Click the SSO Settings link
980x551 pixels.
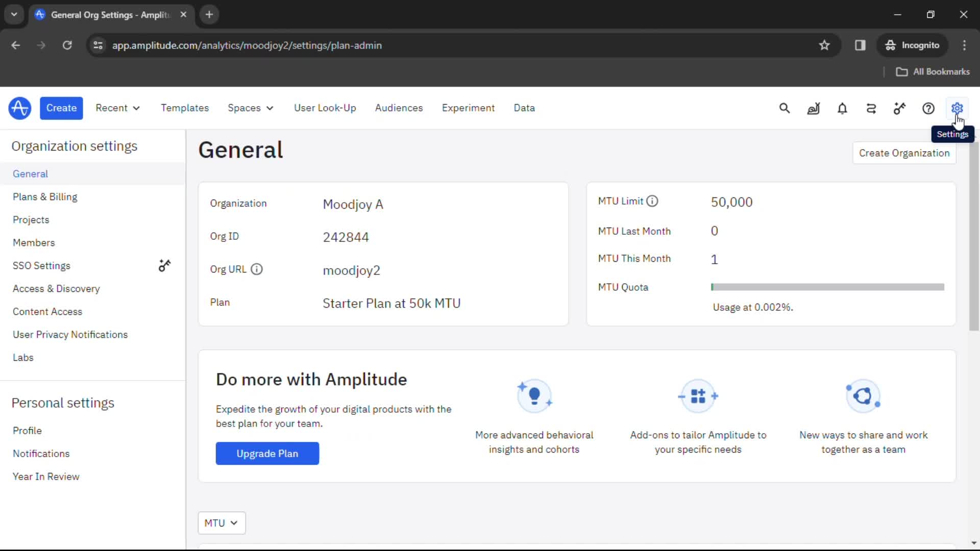(x=41, y=266)
